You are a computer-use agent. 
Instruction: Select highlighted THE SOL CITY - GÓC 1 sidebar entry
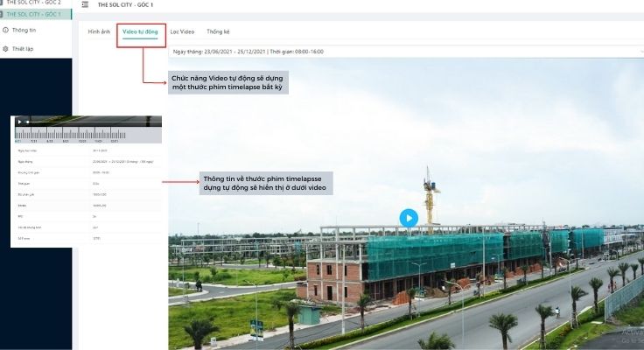(36, 14)
